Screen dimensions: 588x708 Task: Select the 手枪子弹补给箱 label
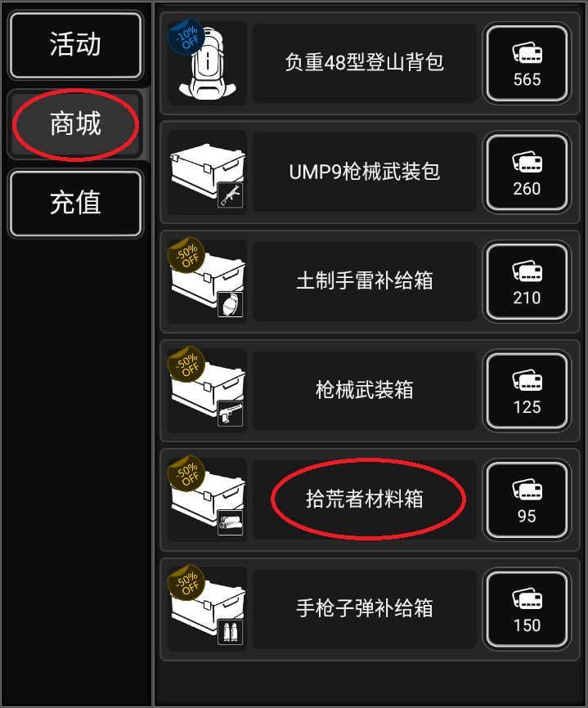click(365, 608)
